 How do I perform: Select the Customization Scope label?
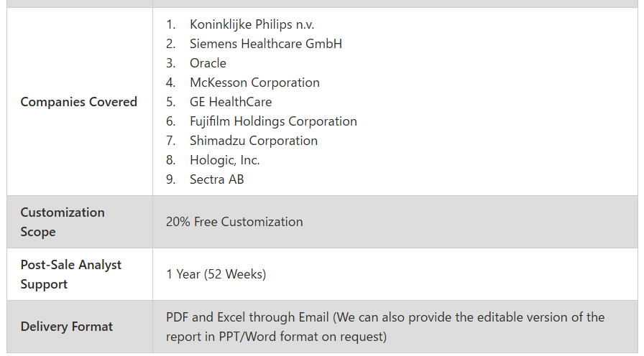(63, 222)
